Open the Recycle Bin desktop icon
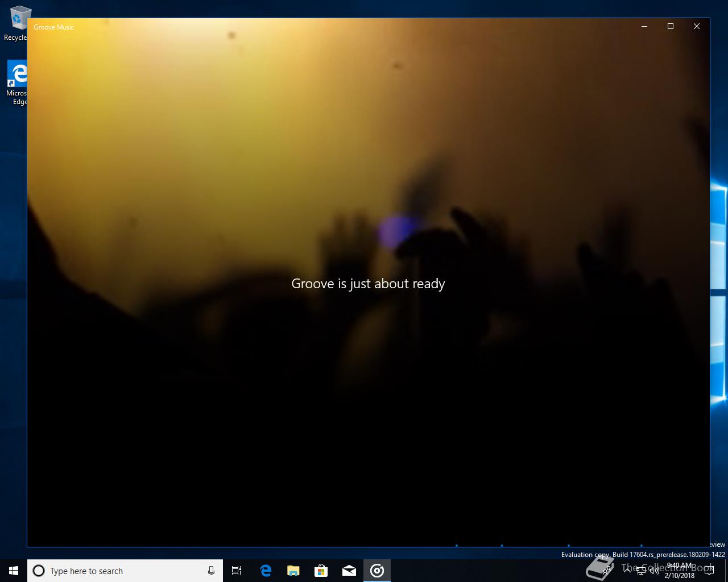Image resolution: width=728 pixels, height=582 pixels. click(x=17, y=23)
